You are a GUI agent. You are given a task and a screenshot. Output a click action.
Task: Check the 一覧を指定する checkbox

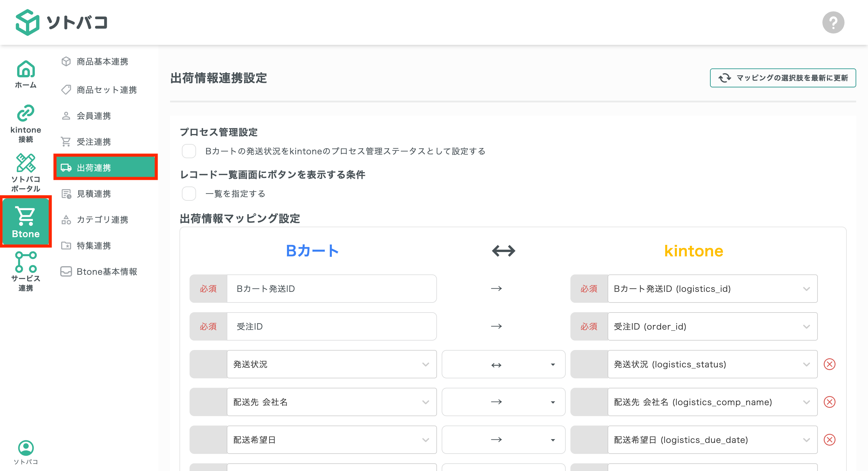(189, 194)
